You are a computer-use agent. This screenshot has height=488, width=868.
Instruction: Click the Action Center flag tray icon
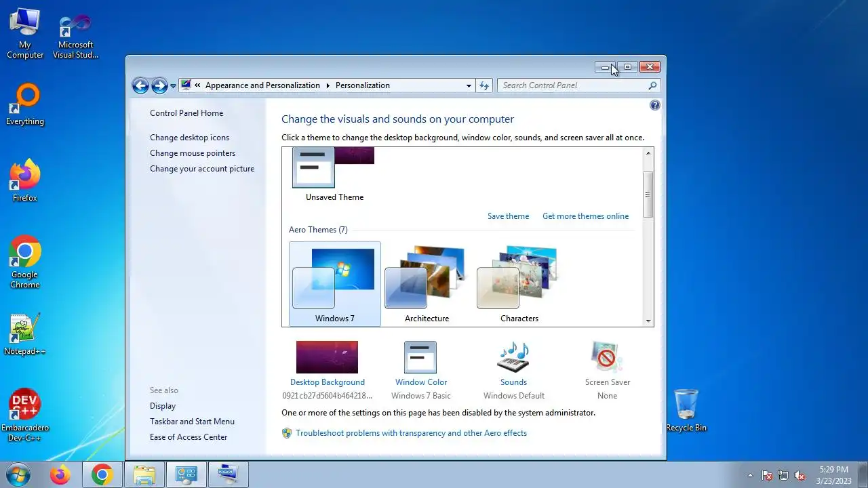[767, 475]
